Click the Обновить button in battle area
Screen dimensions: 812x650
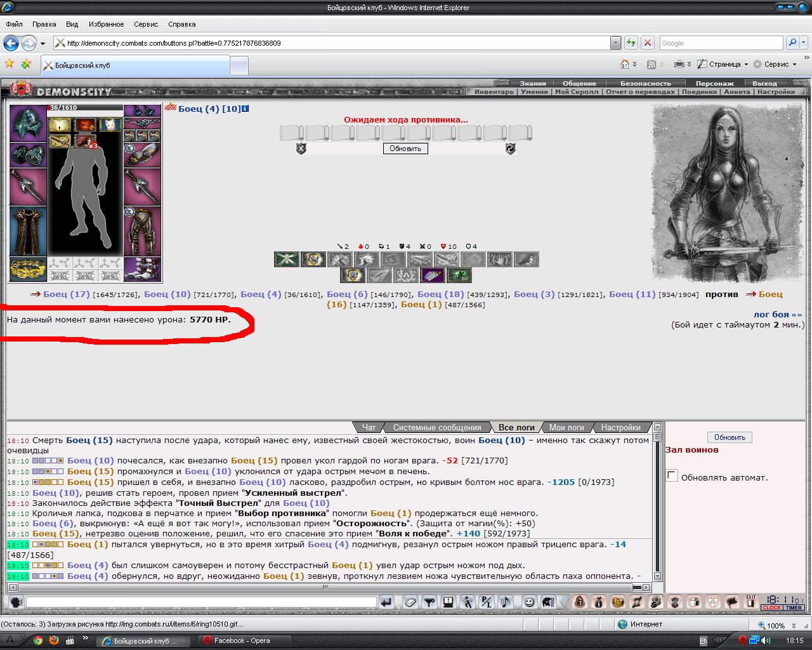point(405,149)
